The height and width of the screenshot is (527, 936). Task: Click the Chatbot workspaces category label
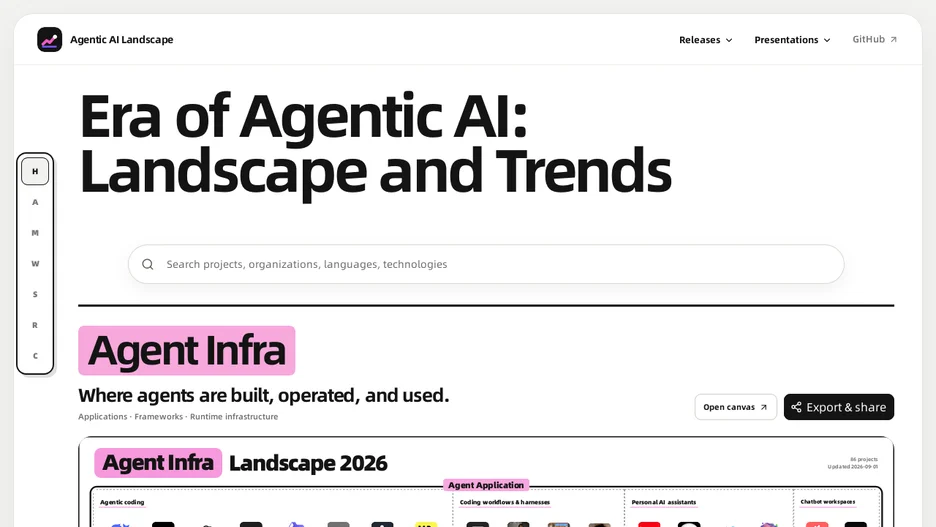coord(827,502)
